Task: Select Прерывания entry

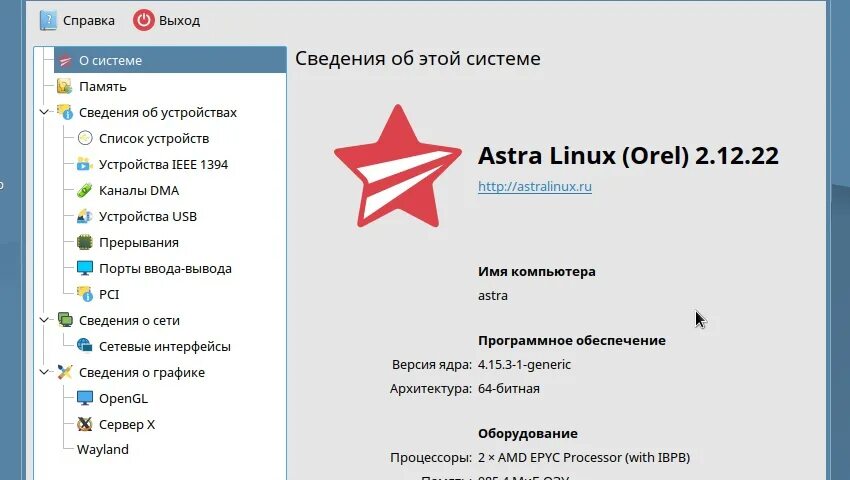Action: 139,242
